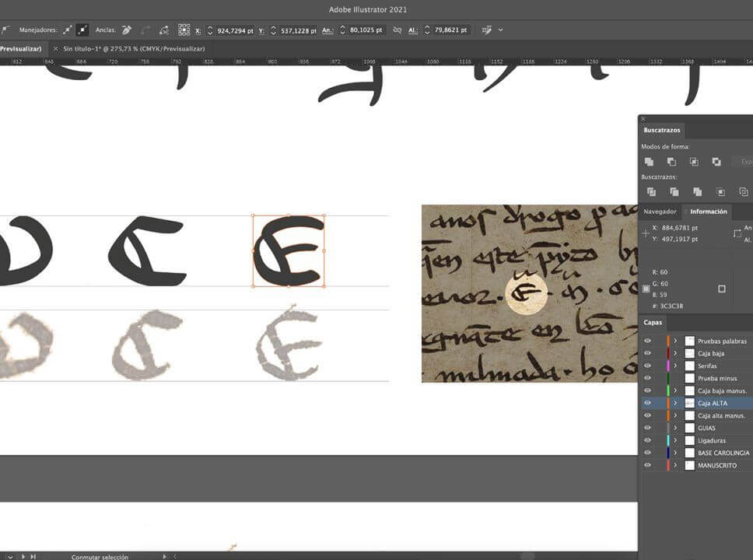The height and width of the screenshot is (560, 753).
Task: Expand the Ligaduras layer contents
Action: [x=675, y=440]
